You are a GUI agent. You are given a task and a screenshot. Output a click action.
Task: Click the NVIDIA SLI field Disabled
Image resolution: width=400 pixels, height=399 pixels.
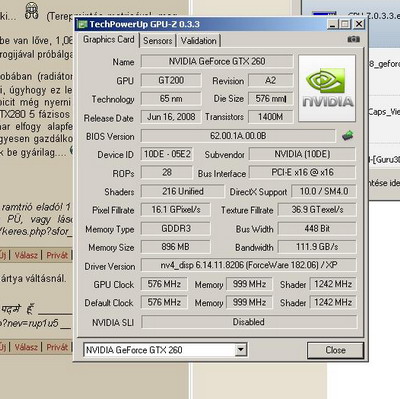tap(249, 322)
